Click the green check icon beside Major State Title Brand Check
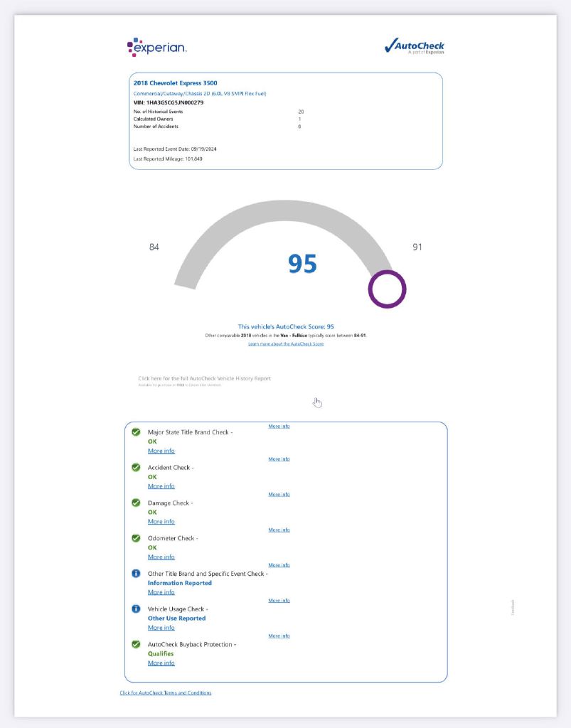Viewport: 571px width, 728px height. pos(136,432)
